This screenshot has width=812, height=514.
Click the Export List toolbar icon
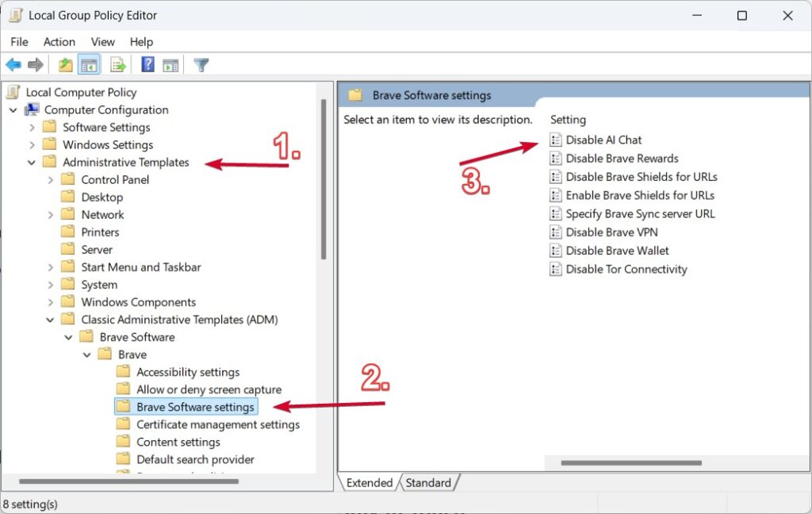118,65
